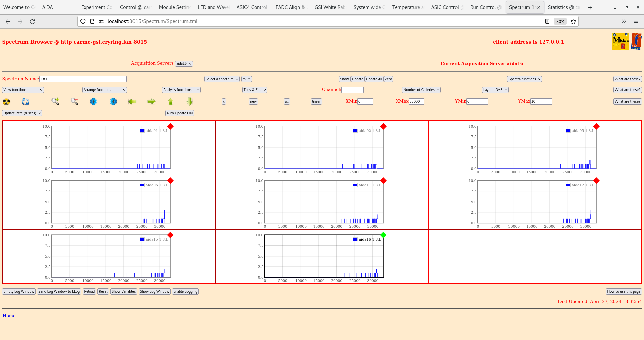This screenshot has height=340, width=644.
Task: Expand the Update Rate dropdown
Action: pyautogui.click(x=22, y=113)
